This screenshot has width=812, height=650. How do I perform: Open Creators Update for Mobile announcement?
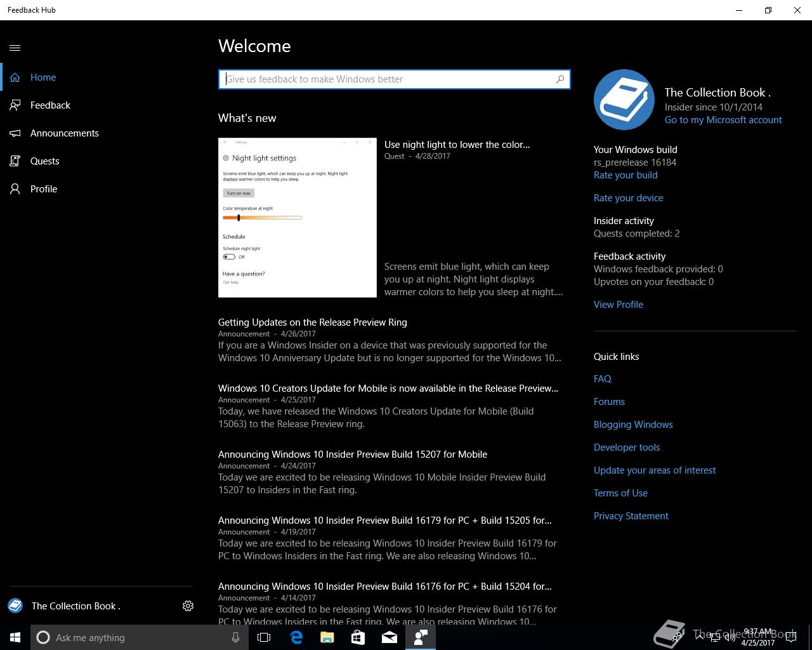click(x=388, y=388)
